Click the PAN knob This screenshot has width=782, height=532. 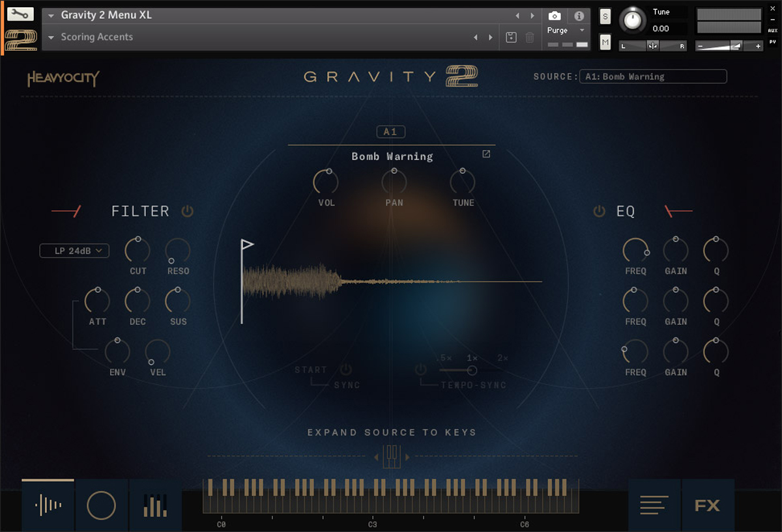[x=394, y=181]
